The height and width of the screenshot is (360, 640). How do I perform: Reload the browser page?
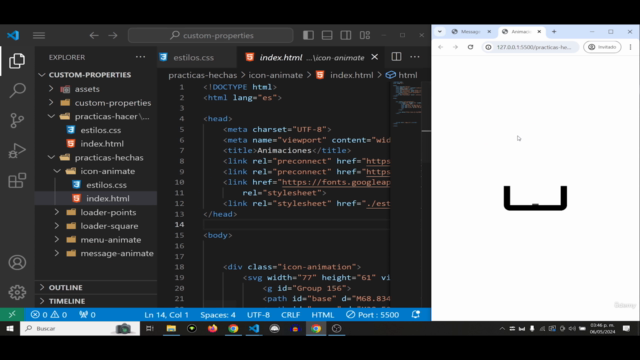click(x=470, y=47)
